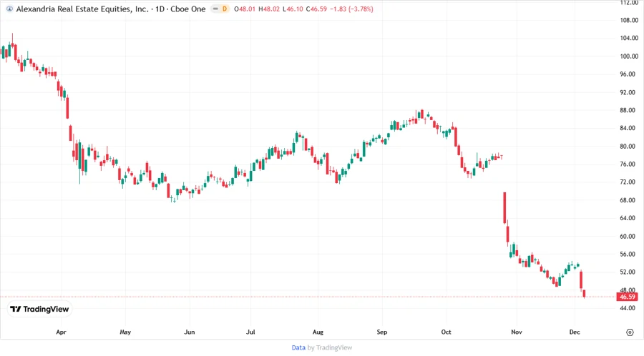Click the 76.00 price axis label

[628, 164]
